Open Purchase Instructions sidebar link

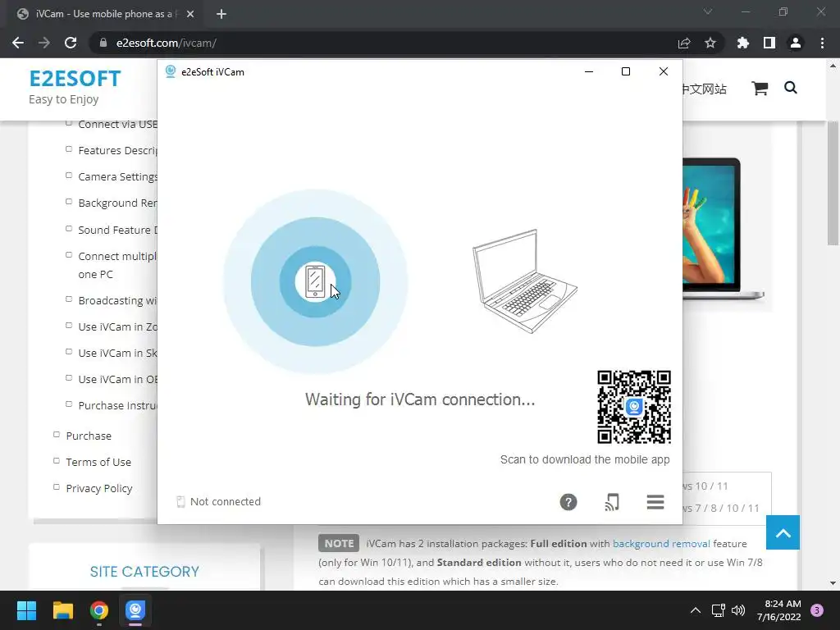117,405
